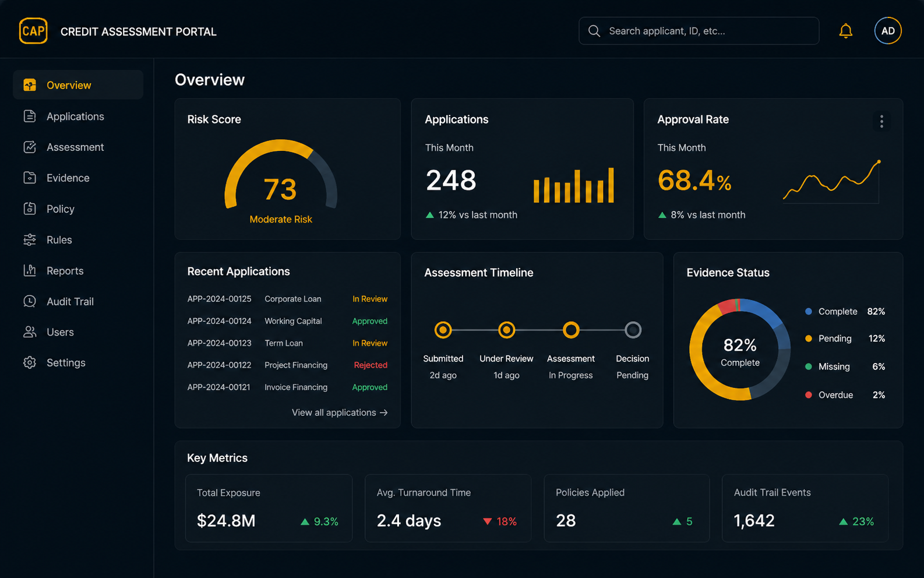Click the Overview sidebar icon
The width and height of the screenshot is (924, 578).
30,85
